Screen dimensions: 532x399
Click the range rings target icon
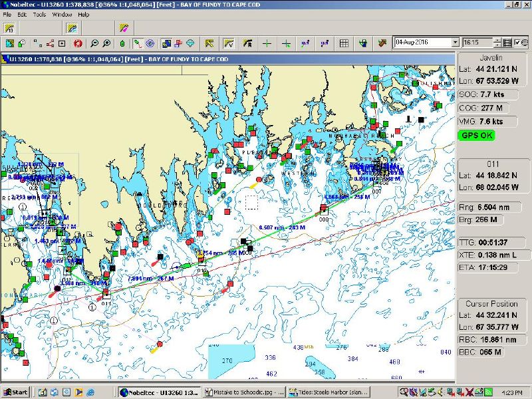point(150,43)
